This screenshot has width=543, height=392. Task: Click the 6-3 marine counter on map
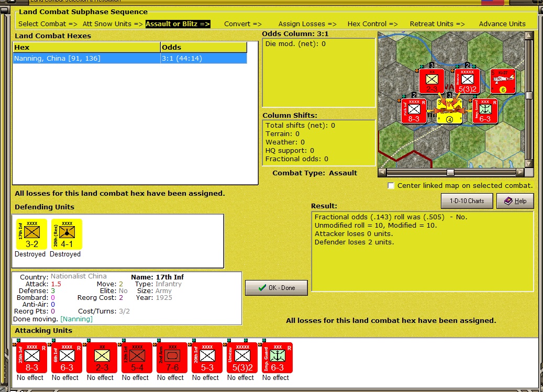pos(485,111)
